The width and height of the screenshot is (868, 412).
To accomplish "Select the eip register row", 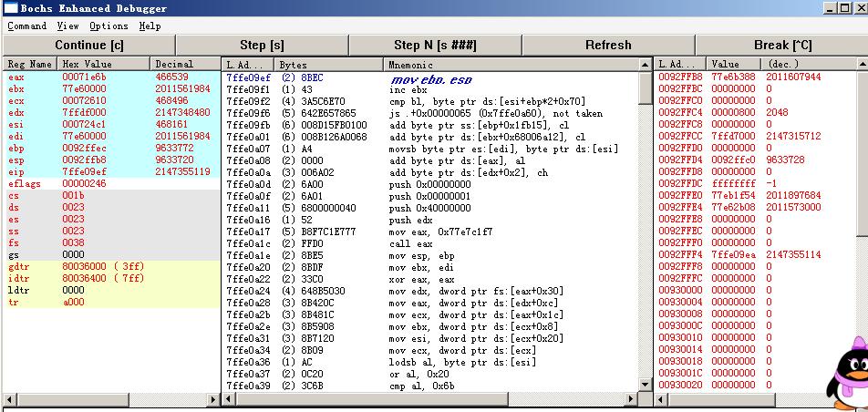I will tap(112, 172).
